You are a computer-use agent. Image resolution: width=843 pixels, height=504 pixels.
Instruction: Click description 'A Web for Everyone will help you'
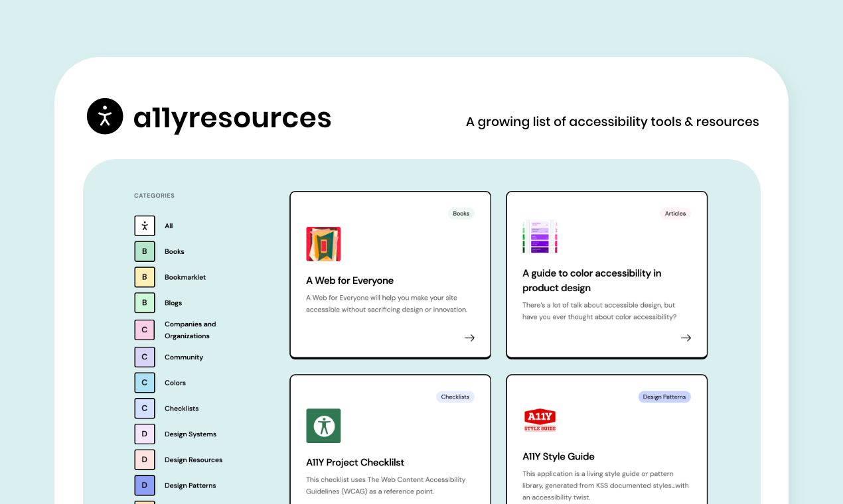tap(387, 304)
